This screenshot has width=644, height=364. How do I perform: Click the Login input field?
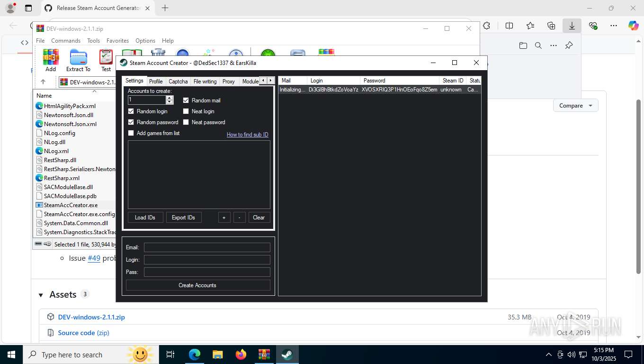pos(207,260)
